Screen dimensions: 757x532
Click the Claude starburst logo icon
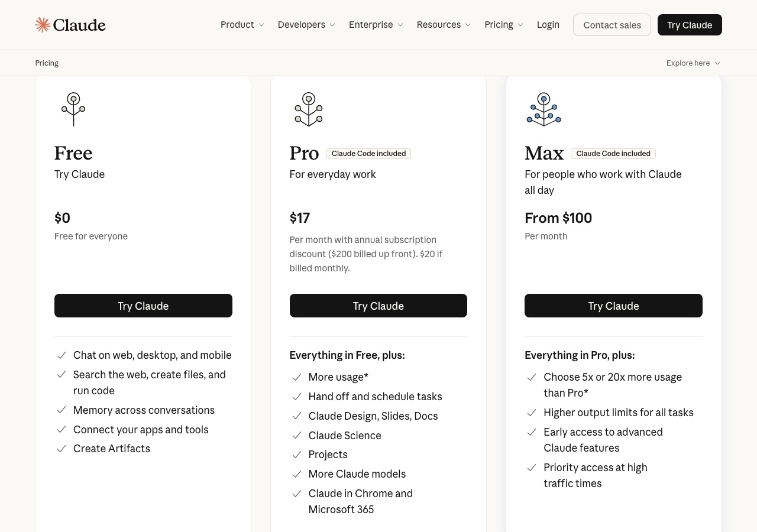click(43, 25)
